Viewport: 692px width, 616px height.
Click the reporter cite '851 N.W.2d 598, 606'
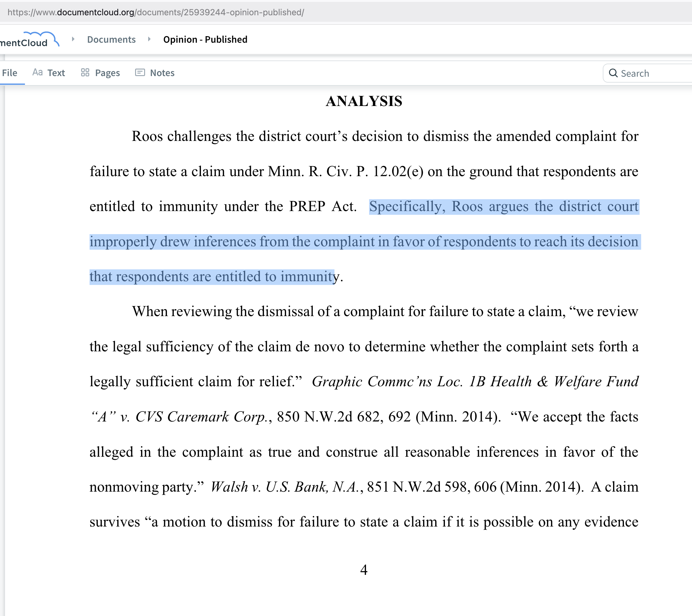click(432, 487)
